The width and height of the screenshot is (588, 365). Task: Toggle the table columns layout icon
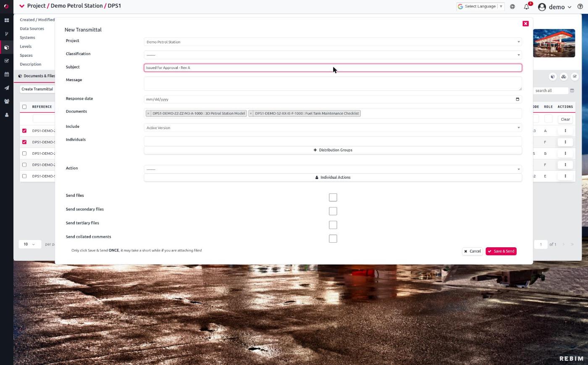coord(572,91)
